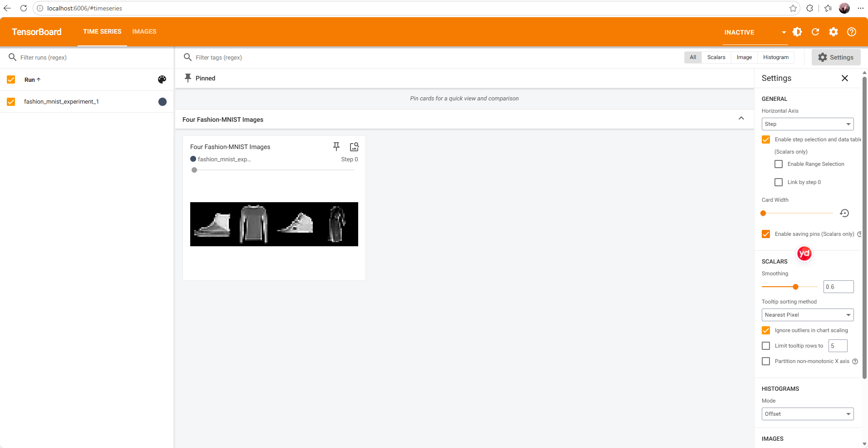Click the image step slider handle
The width and height of the screenshot is (868, 448).
[194, 170]
